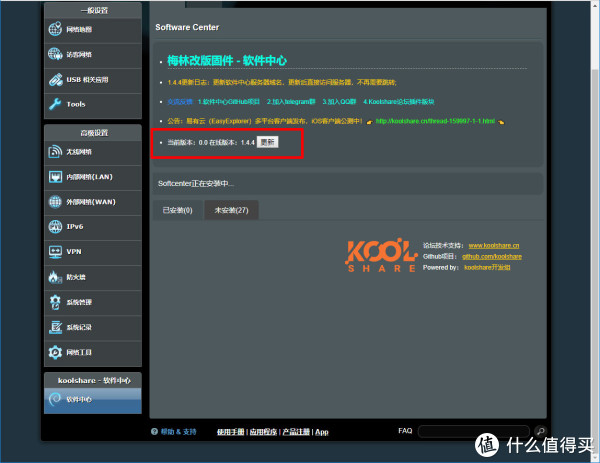Open the 产品注册 footer link
The width and height of the screenshot is (600, 463).
[x=296, y=432]
